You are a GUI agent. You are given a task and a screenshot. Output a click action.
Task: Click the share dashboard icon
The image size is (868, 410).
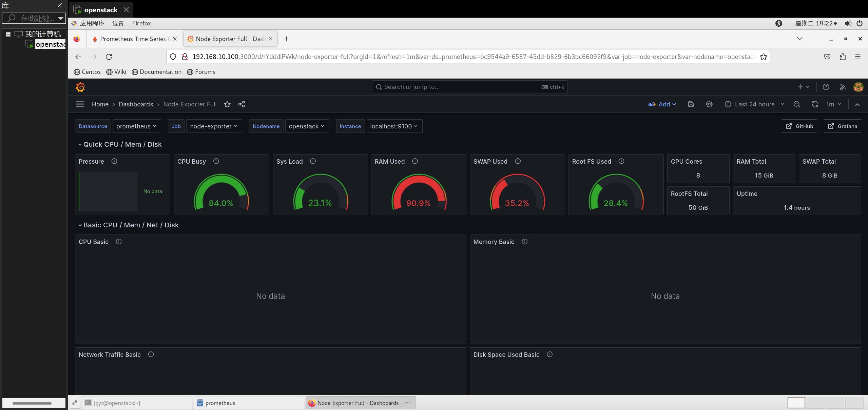pyautogui.click(x=242, y=104)
